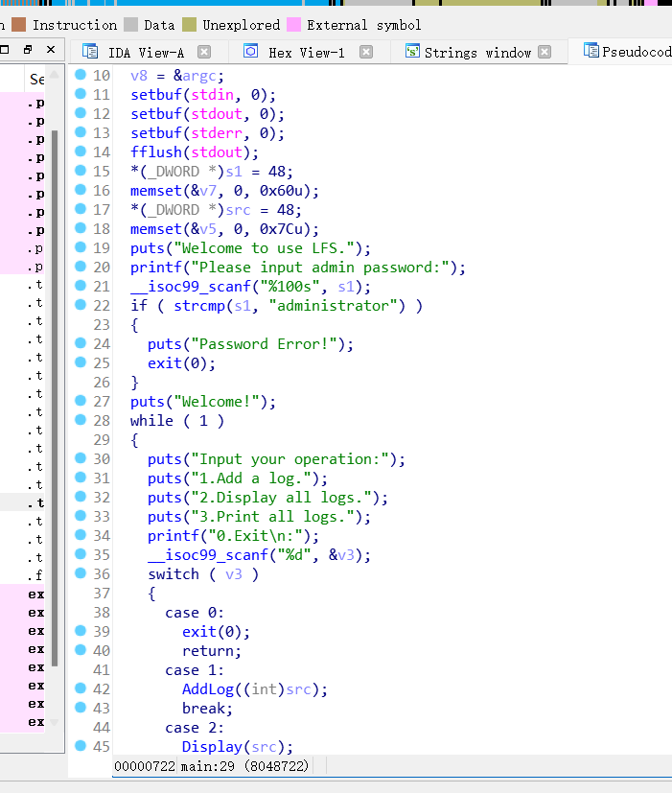Close the Strings window tab

pyautogui.click(x=545, y=52)
